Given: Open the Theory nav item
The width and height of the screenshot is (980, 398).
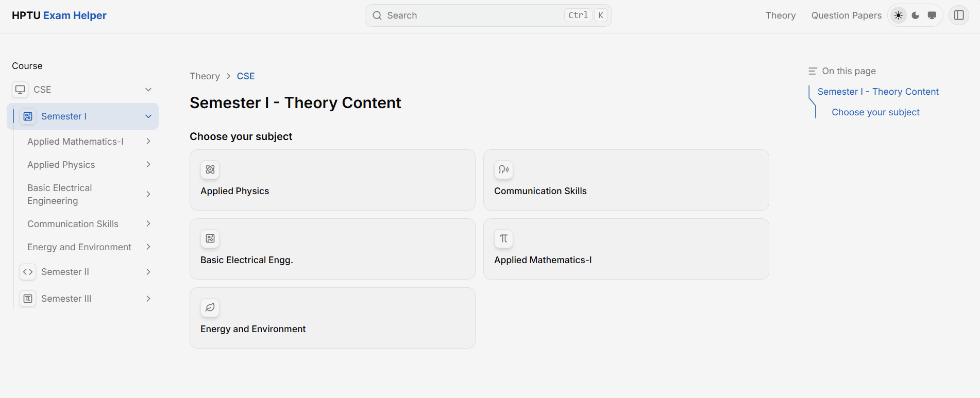Looking at the screenshot, I should point(780,15).
